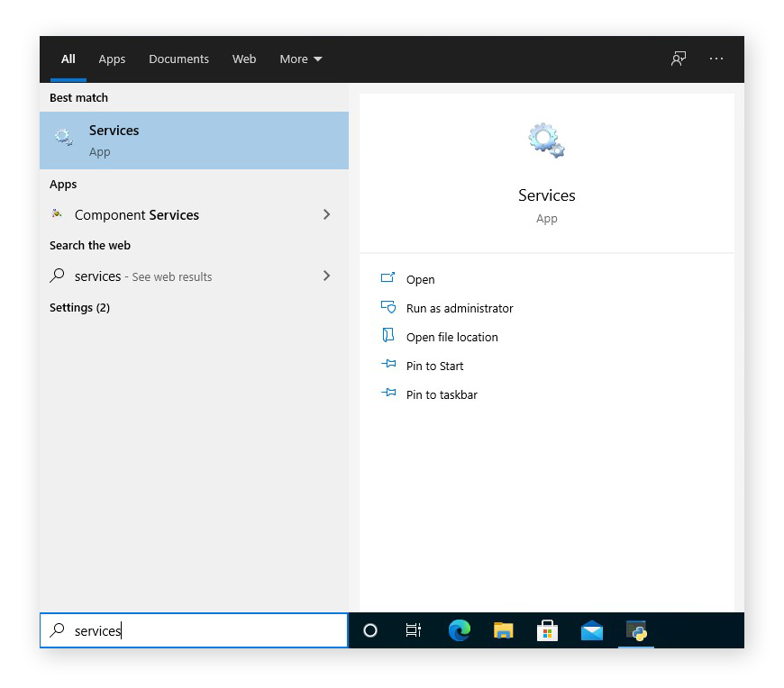Expand the More filter dropdown
The image size is (784, 688).
point(300,59)
